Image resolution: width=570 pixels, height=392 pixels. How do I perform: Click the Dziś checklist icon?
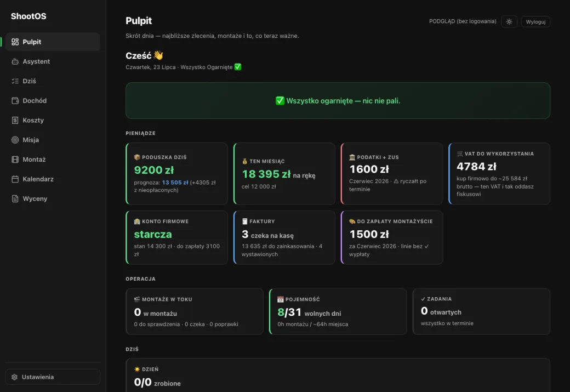[15, 81]
